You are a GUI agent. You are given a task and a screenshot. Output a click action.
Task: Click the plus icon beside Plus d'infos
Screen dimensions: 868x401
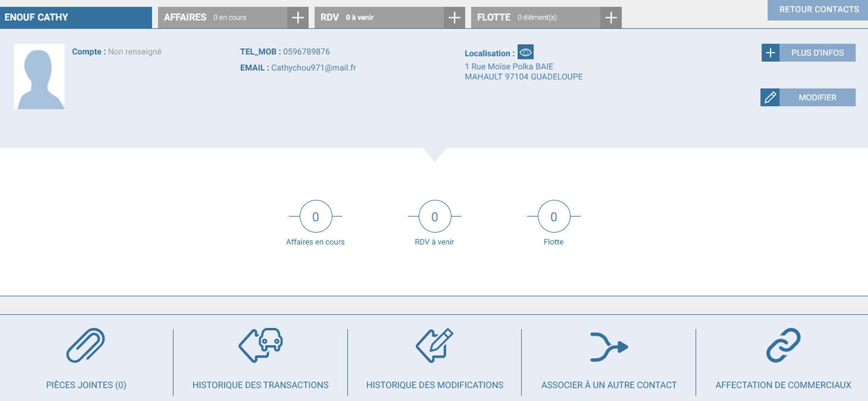click(x=770, y=53)
